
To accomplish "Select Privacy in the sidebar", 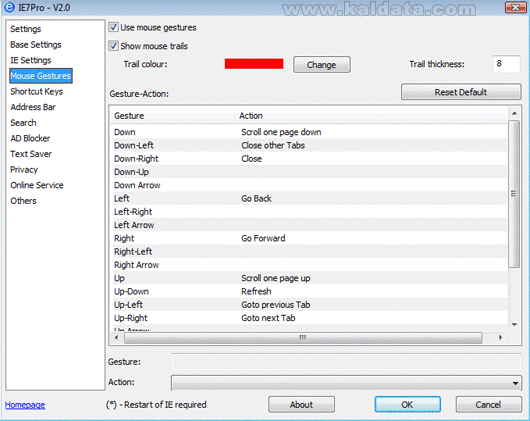I will [x=24, y=170].
